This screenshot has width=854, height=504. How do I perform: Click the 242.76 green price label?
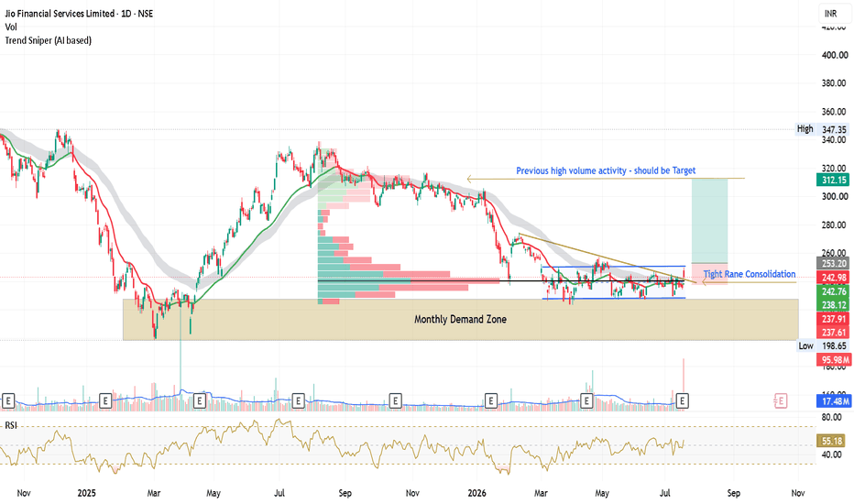coord(833,291)
